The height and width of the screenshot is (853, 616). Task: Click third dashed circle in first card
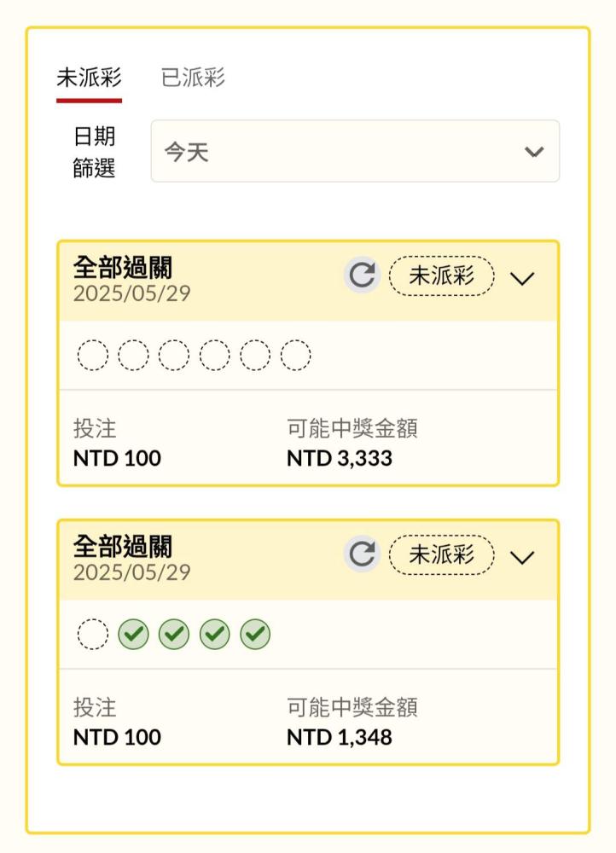(x=174, y=355)
